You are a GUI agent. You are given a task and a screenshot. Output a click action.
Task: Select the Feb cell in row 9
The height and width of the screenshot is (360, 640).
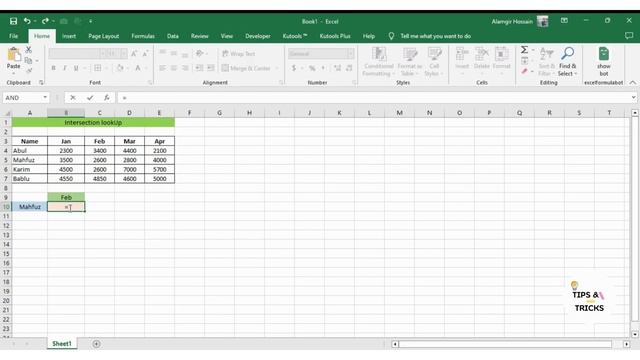(66, 197)
